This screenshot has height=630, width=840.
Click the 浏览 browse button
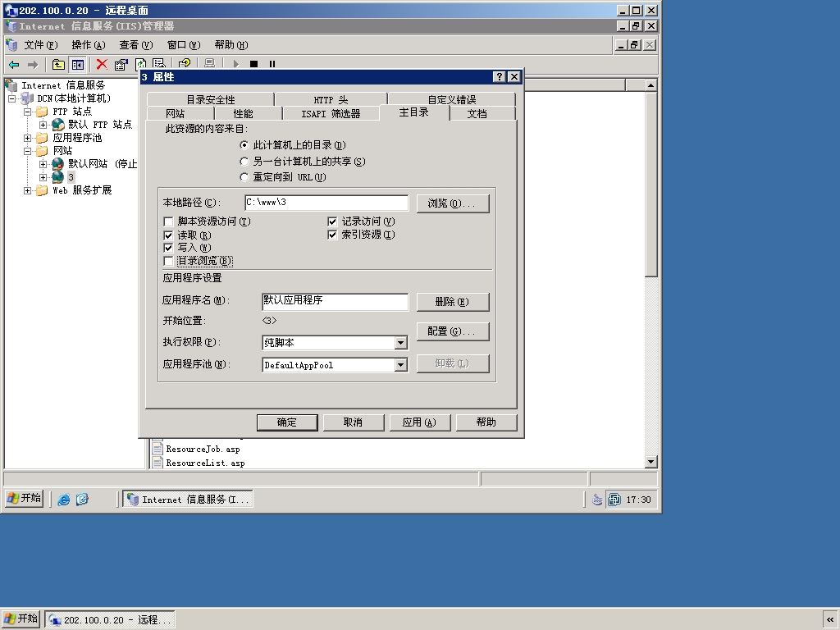click(453, 203)
